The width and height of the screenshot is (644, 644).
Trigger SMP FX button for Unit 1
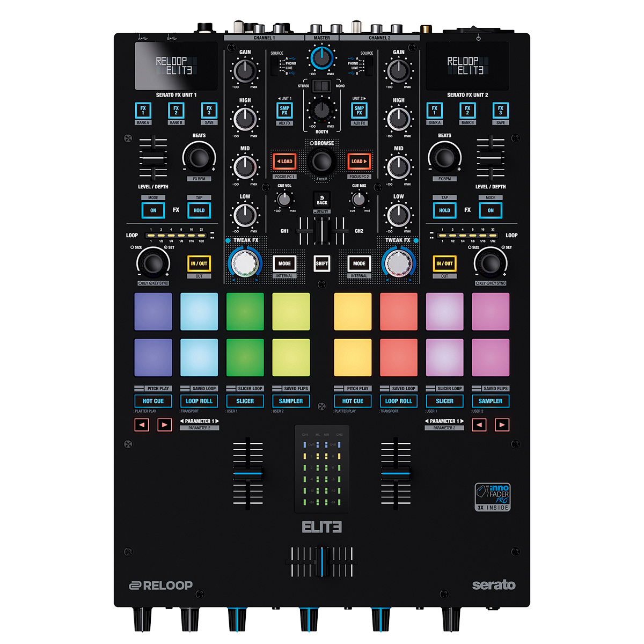284,110
